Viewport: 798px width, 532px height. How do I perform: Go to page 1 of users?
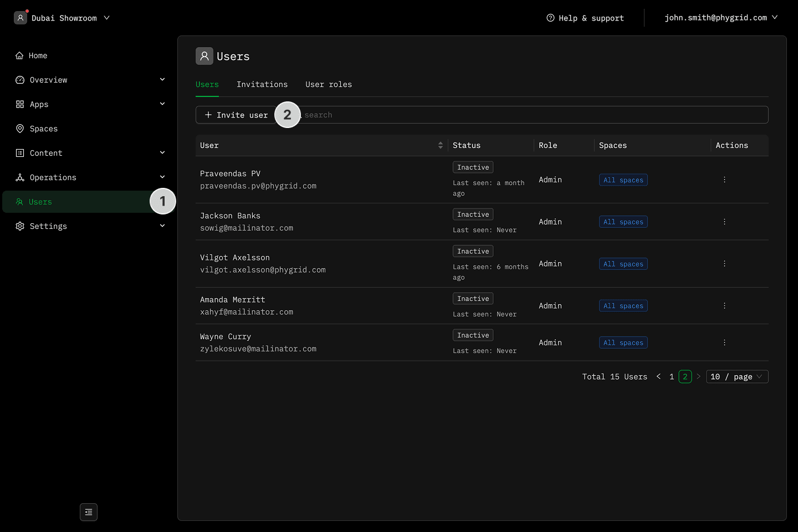tap(672, 377)
